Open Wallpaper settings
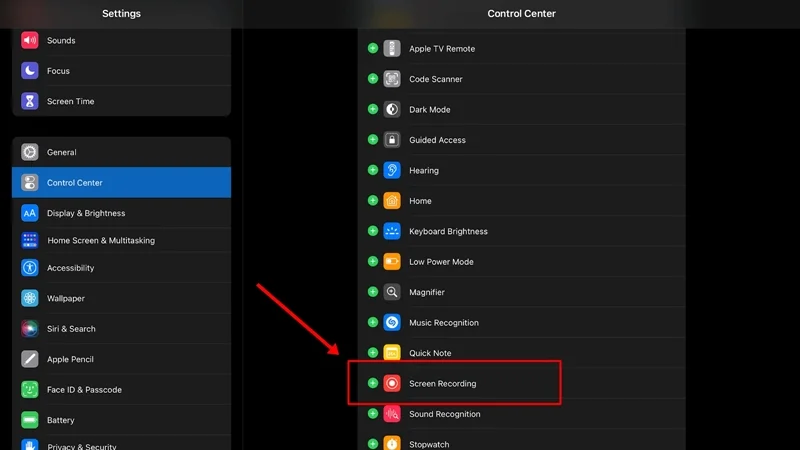 click(121, 298)
